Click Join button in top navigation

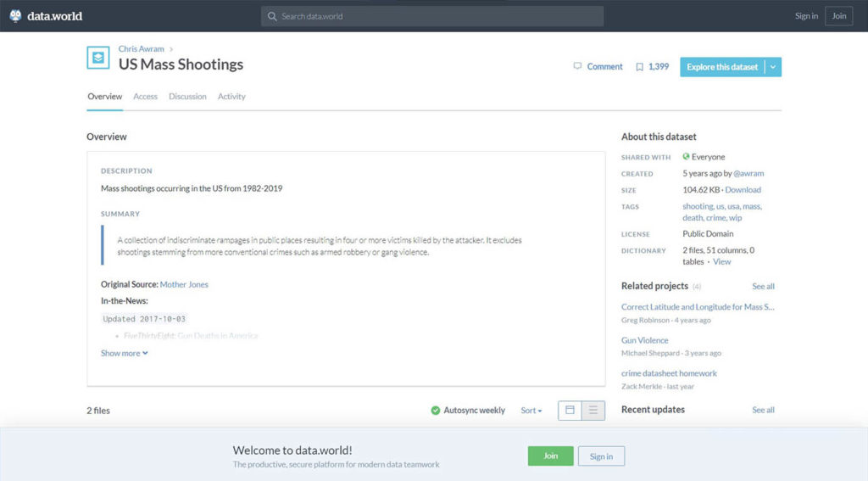(838, 16)
